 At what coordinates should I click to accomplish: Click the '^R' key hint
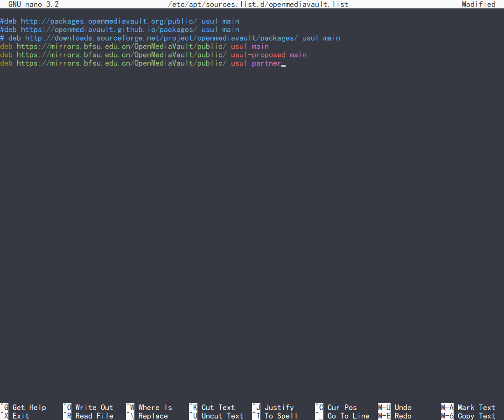[67, 416]
